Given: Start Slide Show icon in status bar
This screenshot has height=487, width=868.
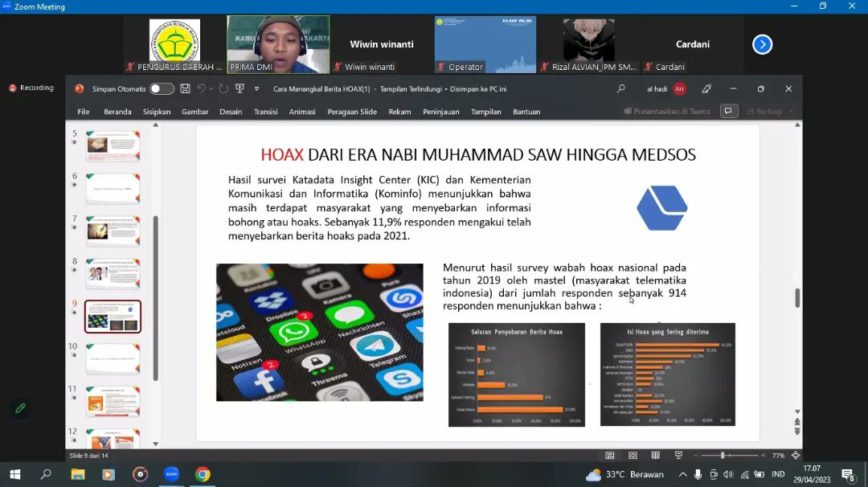Looking at the screenshot, I should point(678,456).
